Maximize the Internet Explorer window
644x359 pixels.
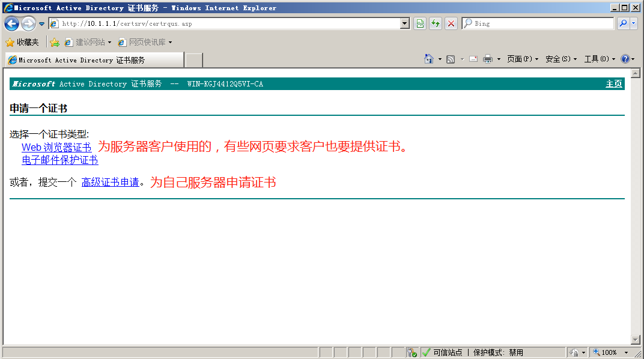tap(624, 8)
